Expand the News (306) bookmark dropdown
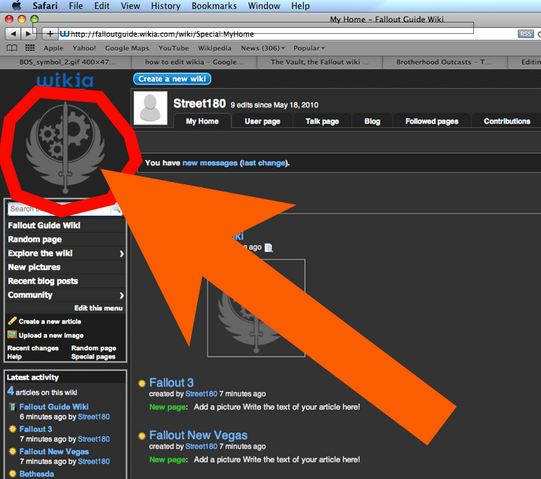The height and width of the screenshot is (479, 541). (263, 48)
